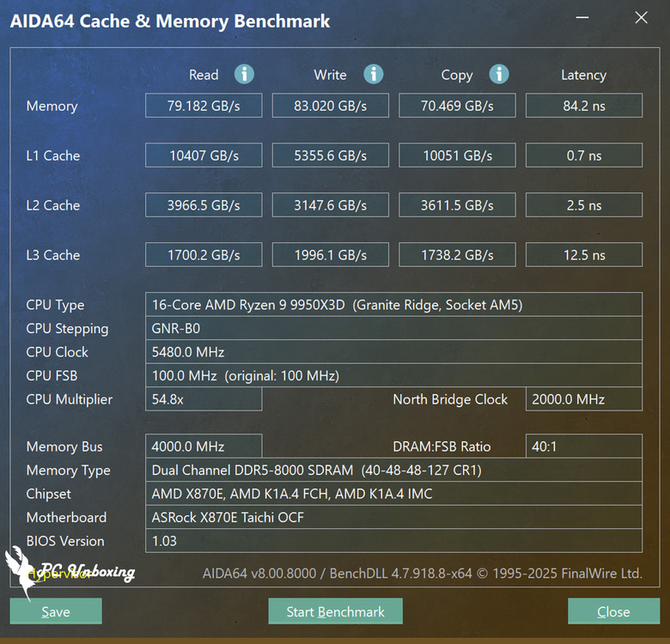Select L2 Cache Latency 2.5 ns
Image resolution: width=670 pixels, height=644 pixels.
coord(584,205)
